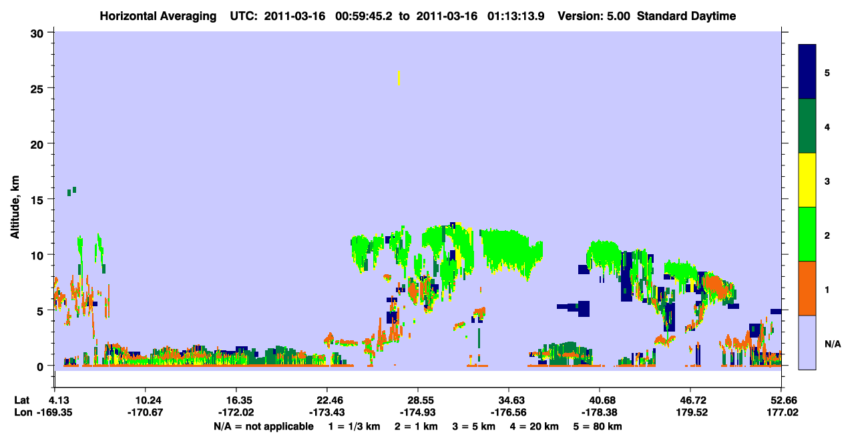
Task: Click the start time '00:59:45.2'
Action: point(365,16)
